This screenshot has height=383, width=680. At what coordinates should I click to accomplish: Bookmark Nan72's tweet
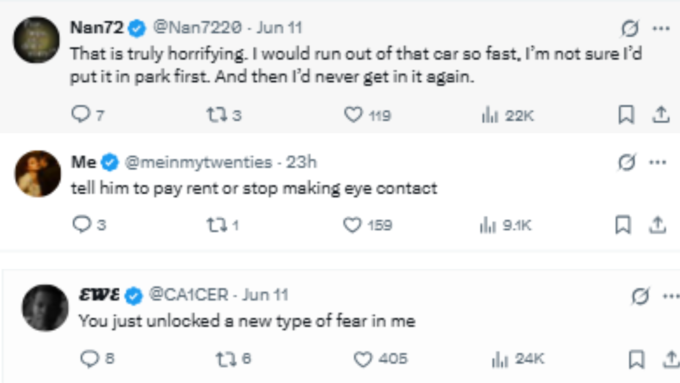click(626, 115)
